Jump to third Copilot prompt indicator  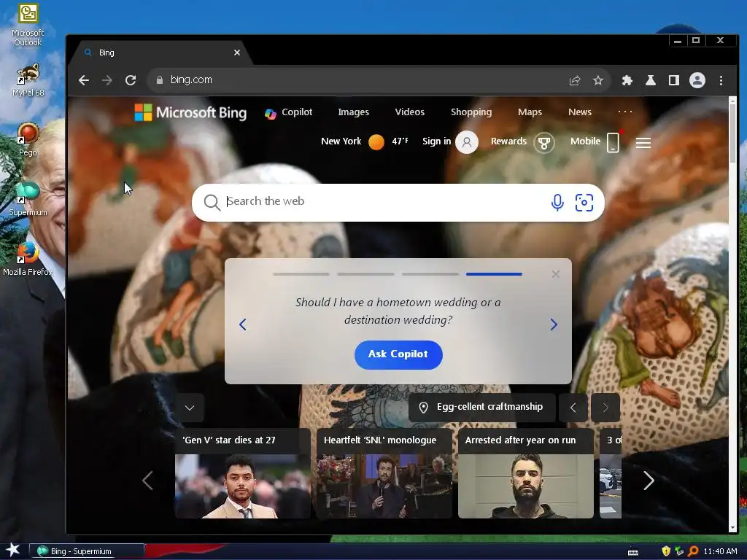430,274
